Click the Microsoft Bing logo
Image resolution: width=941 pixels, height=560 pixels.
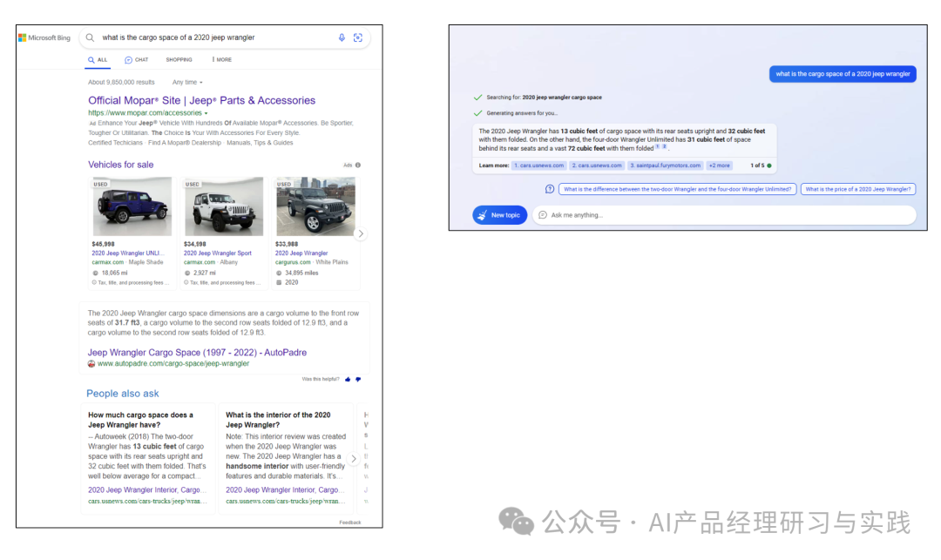pyautogui.click(x=44, y=37)
